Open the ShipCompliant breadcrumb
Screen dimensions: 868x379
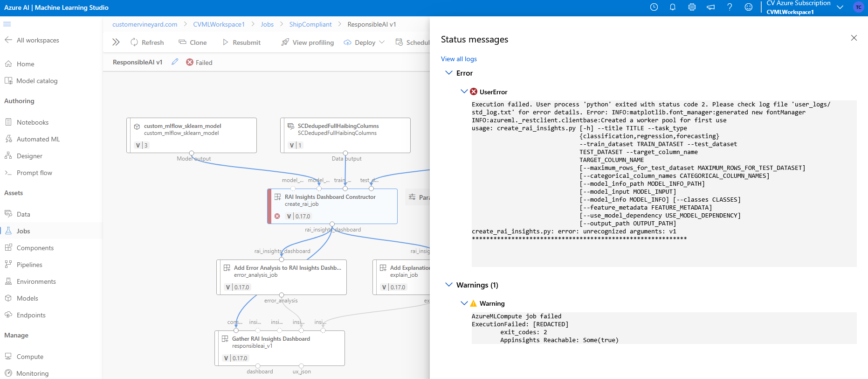click(x=310, y=24)
